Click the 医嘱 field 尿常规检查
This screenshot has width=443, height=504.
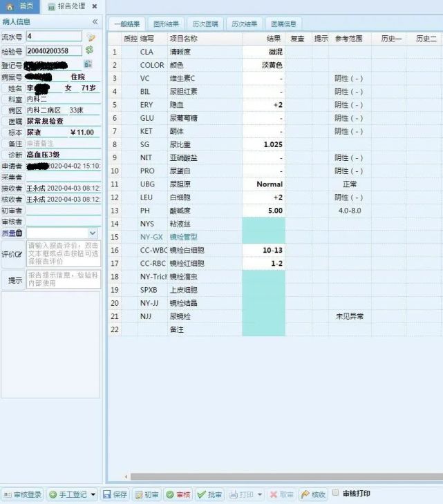point(64,122)
